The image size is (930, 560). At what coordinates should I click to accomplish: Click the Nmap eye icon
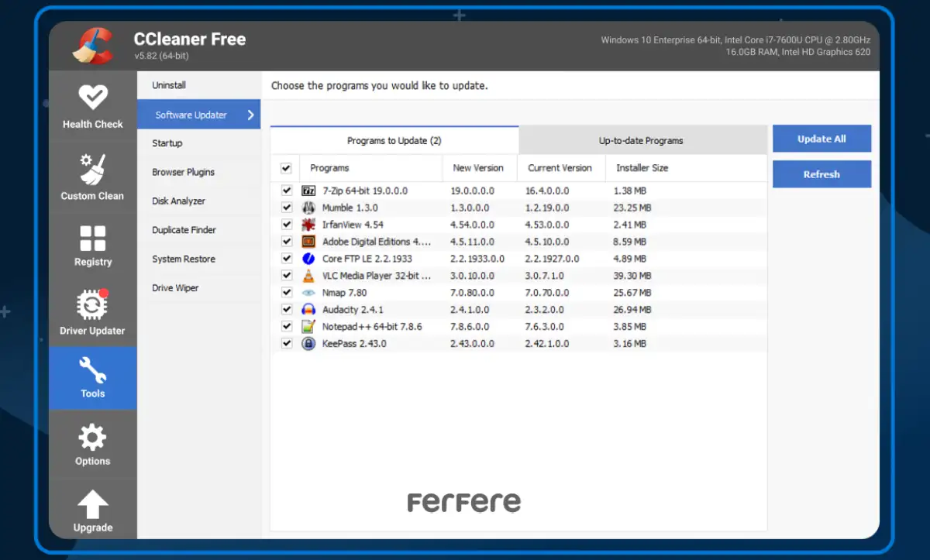point(308,293)
